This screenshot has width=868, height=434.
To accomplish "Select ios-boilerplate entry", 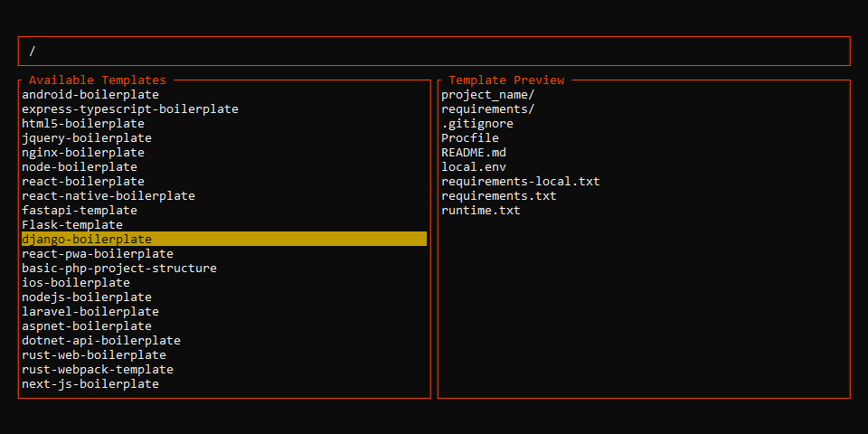I will [76, 282].
